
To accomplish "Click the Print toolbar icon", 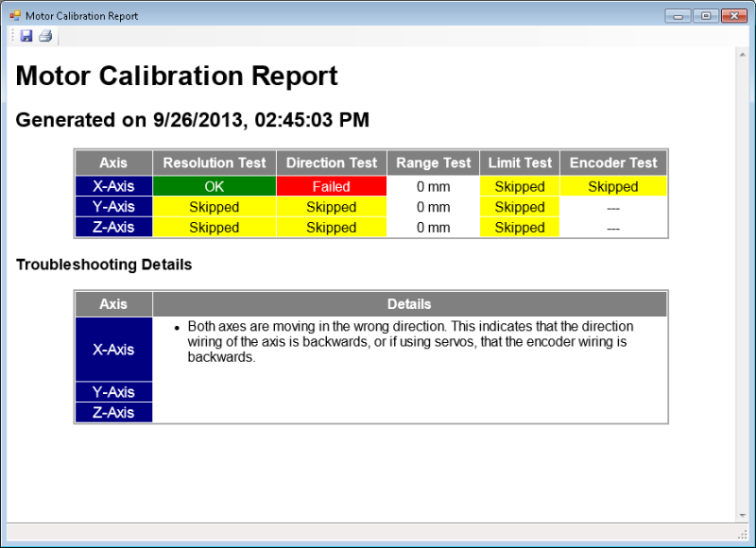I will pyautogui.click(x=45, y=36).
